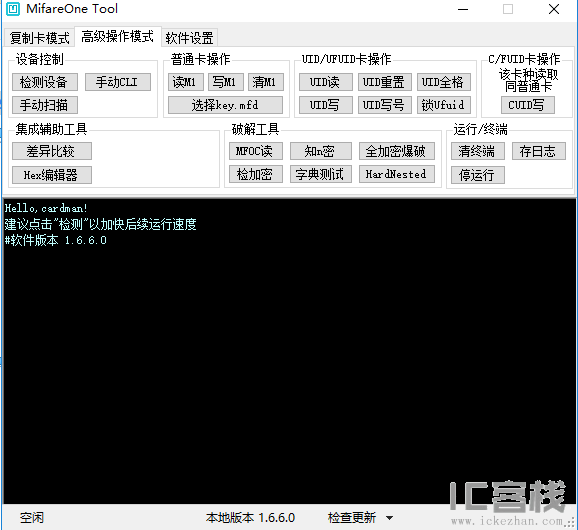Click the 写M1 button
The image size is (578, 530).
click(226, 82)
